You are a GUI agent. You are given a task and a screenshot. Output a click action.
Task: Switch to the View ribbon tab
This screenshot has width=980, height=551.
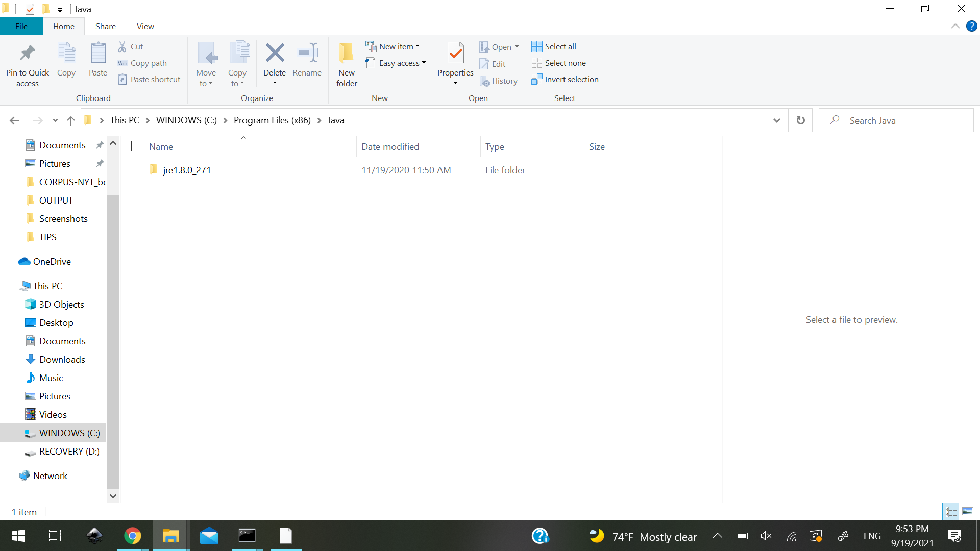click(145, 26)
